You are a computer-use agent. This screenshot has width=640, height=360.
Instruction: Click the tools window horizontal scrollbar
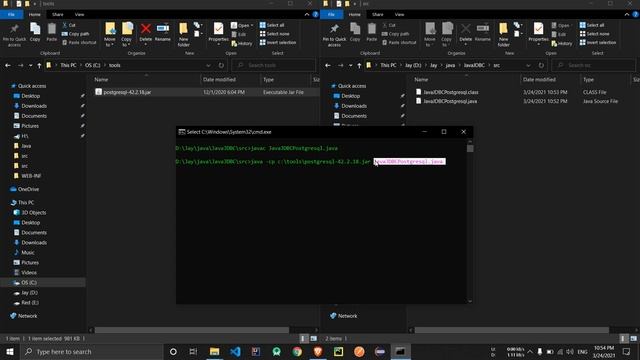point(192,330)
